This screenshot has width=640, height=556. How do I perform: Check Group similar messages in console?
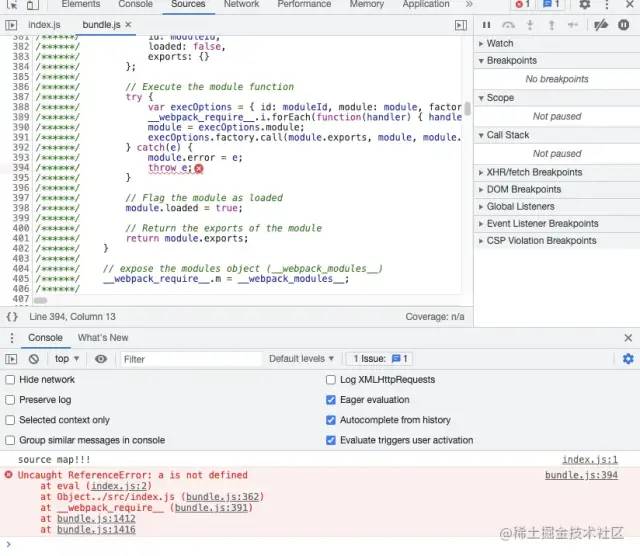(x=10, y=440)
